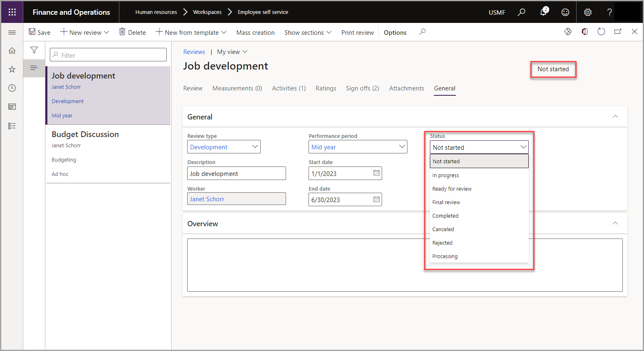Click Print review button
The image size is (644, 351).
tap(358, 32)
